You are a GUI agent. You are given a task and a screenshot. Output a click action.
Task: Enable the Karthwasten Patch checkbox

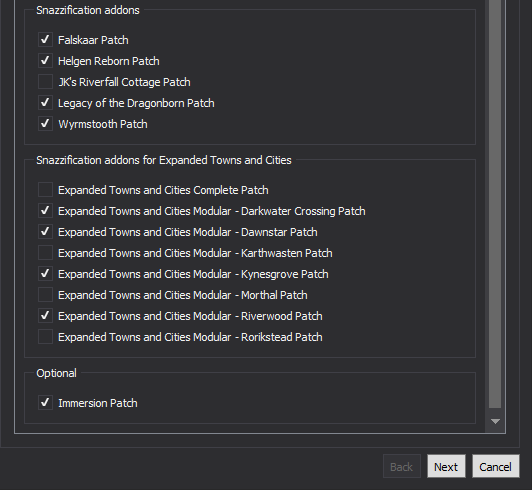[x=45, y=253]
